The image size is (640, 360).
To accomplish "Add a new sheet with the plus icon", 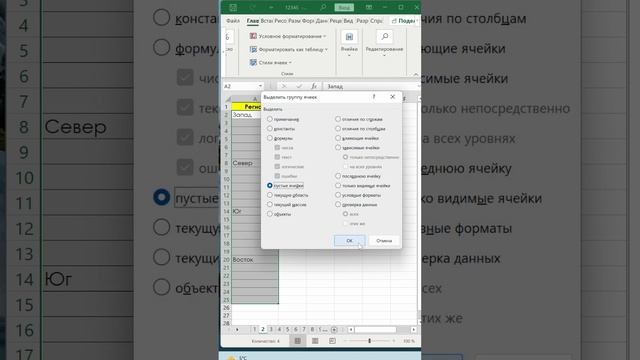I will tap(334, 329).
